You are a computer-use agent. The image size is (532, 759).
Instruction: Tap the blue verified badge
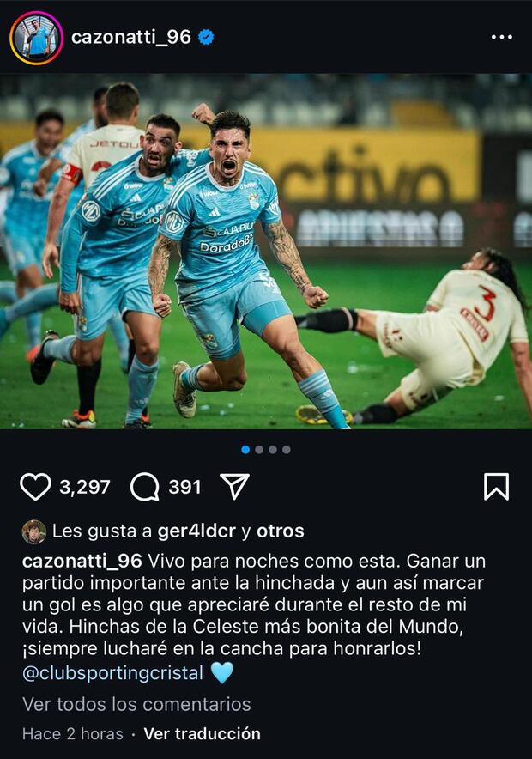[206, 37]
